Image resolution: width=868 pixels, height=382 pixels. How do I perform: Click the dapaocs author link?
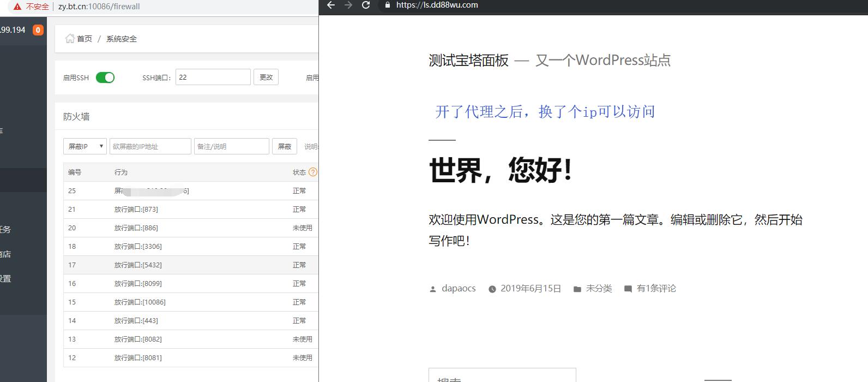point(459,289)
